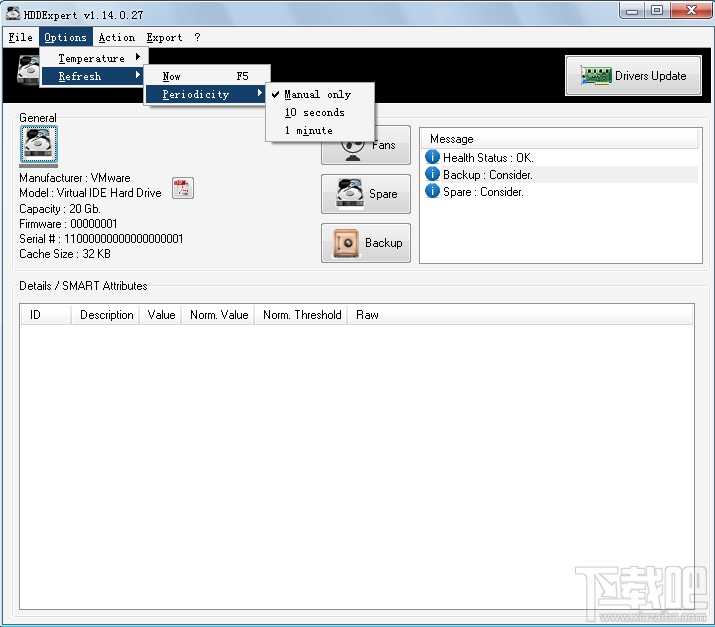Sort by the Value column header
The width and height of the screenshot is (715, 627).
click(161, 315)
